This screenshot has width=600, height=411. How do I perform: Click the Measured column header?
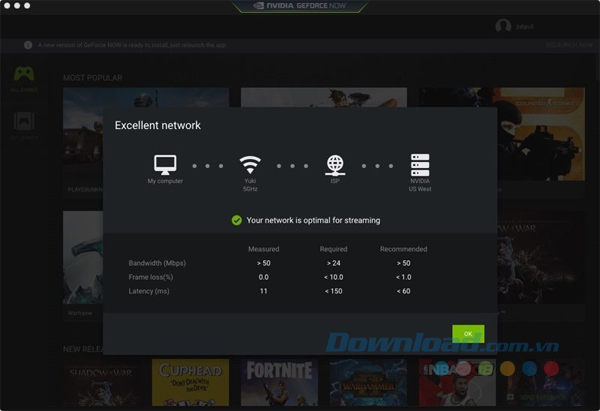pos(264,249)
